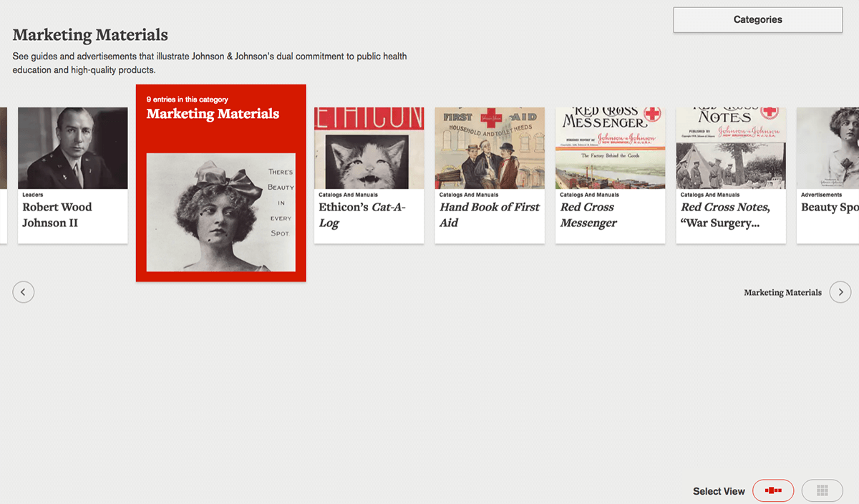Image resolution: width=859 pixels, height=504 pixels.
Task: Open Hand Book of First Aid cover image
Action: coord(490,148)
